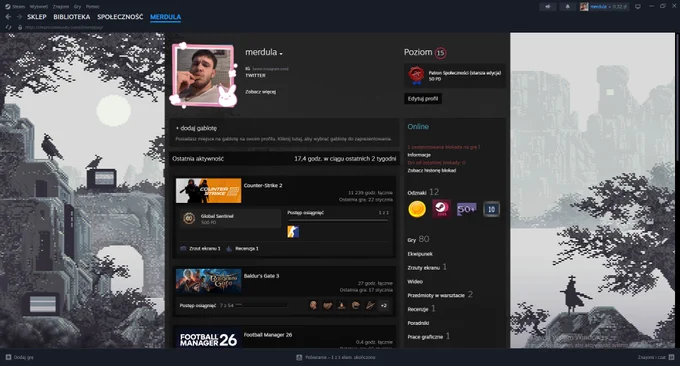Select the MERDULA tab
The width and height of the screenshot is (680, 366).
[x=166, y=17]
